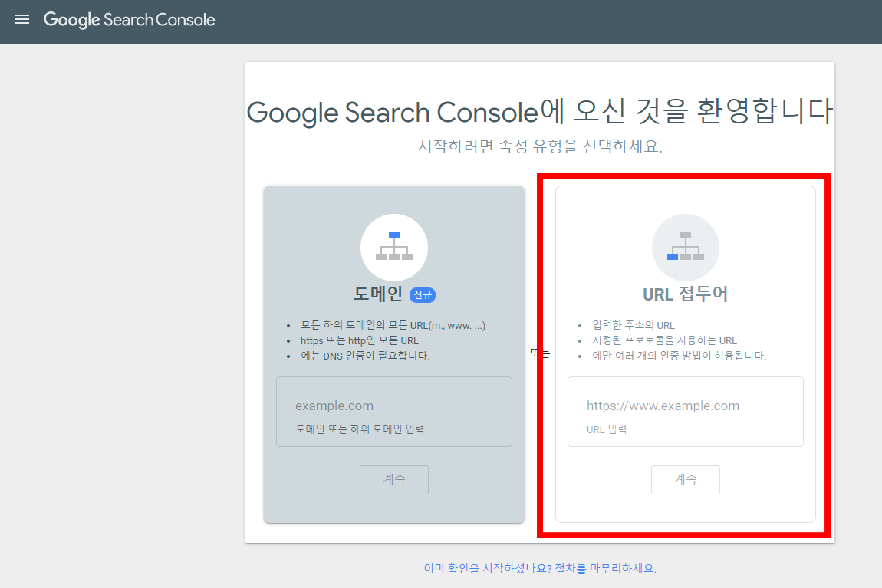Select the domain property sitemap icon

393,248
